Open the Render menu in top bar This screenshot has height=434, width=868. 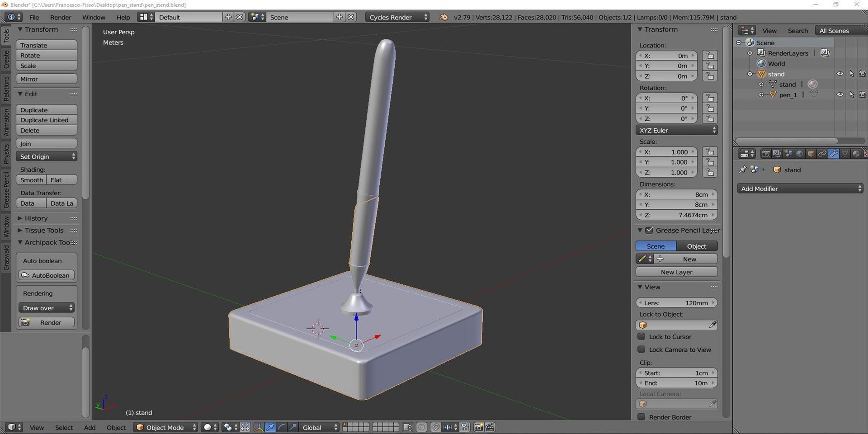(61, 17)
